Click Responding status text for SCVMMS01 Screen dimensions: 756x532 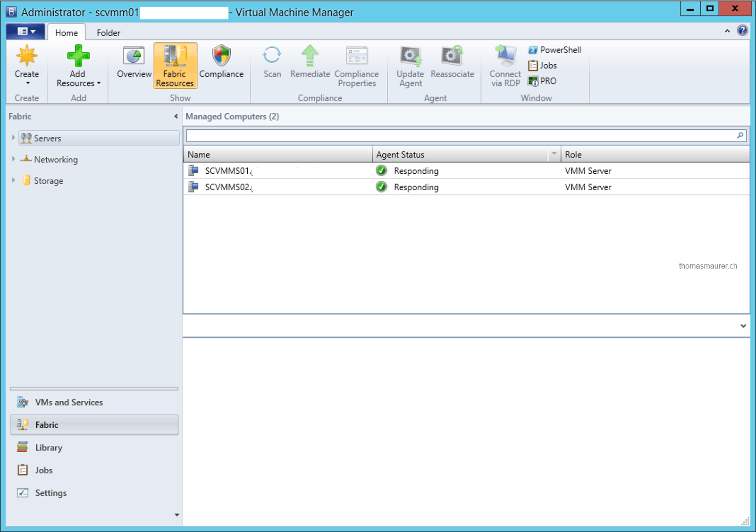coord(416,171)
